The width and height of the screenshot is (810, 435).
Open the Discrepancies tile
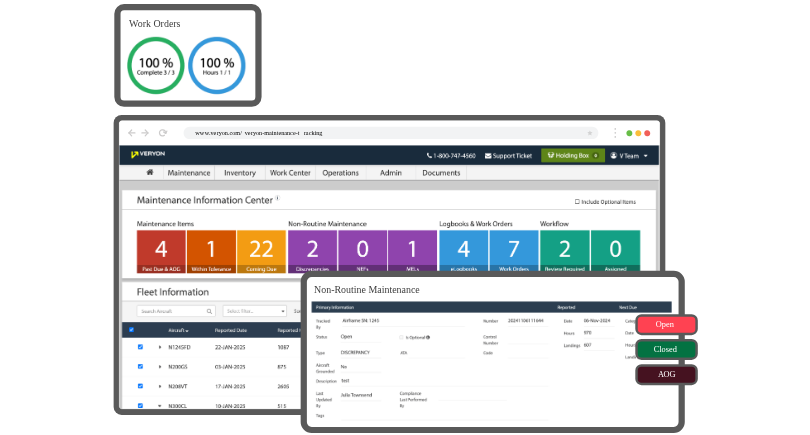pyautogui.click(x=312, y=251)
